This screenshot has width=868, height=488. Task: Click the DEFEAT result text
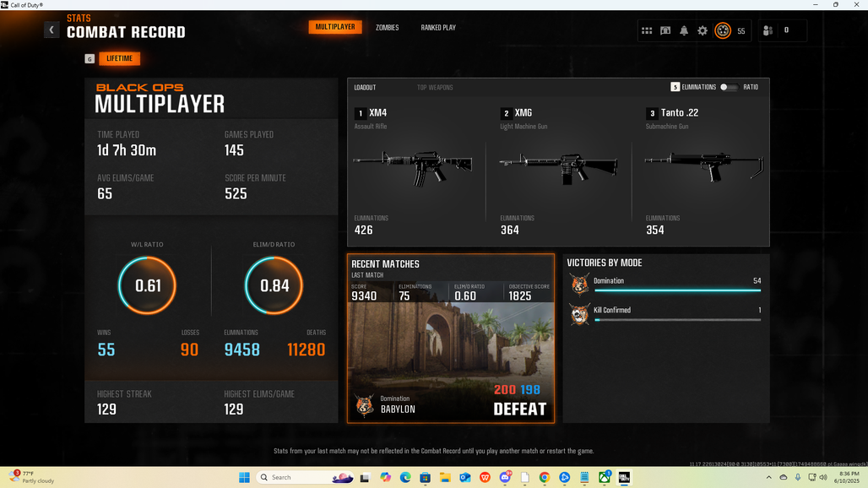click(520, 409)
